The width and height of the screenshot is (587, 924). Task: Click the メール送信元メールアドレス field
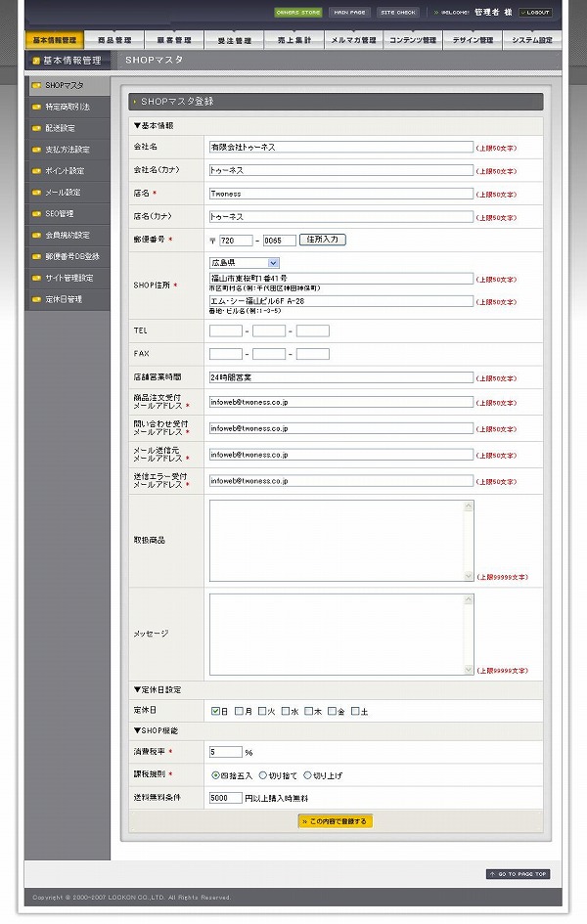pyautogui.click(x=341, y=455)
